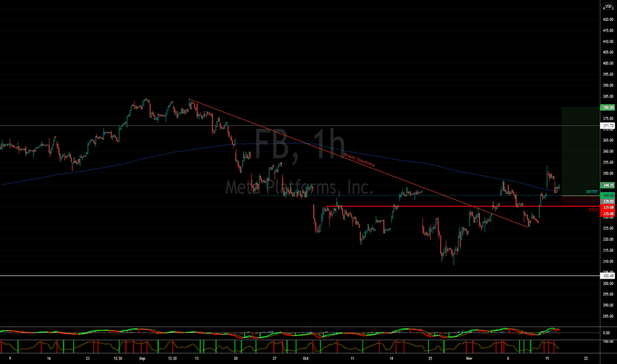617x364 pixels.
Task: Select the STOP label near the red line
Action: (593, 210)
